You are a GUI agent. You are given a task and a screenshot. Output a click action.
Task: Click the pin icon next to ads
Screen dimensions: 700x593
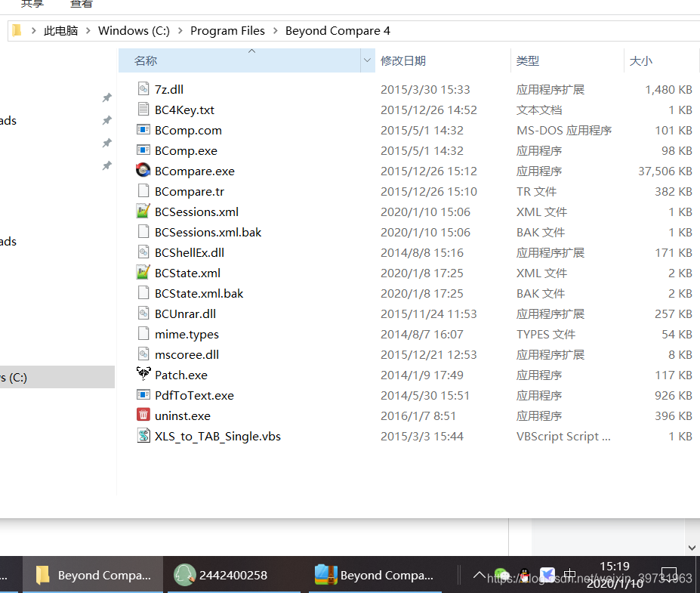[x=106, y=120]
